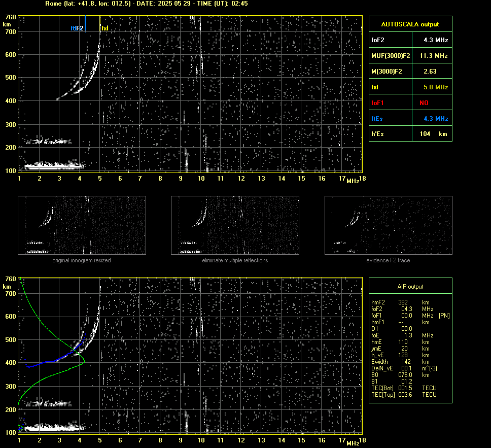The height and width of the screenshot is (448, 491).
Task: Click the Rome station date and time title
Action: pyautogui.click(x=147, y=4)
